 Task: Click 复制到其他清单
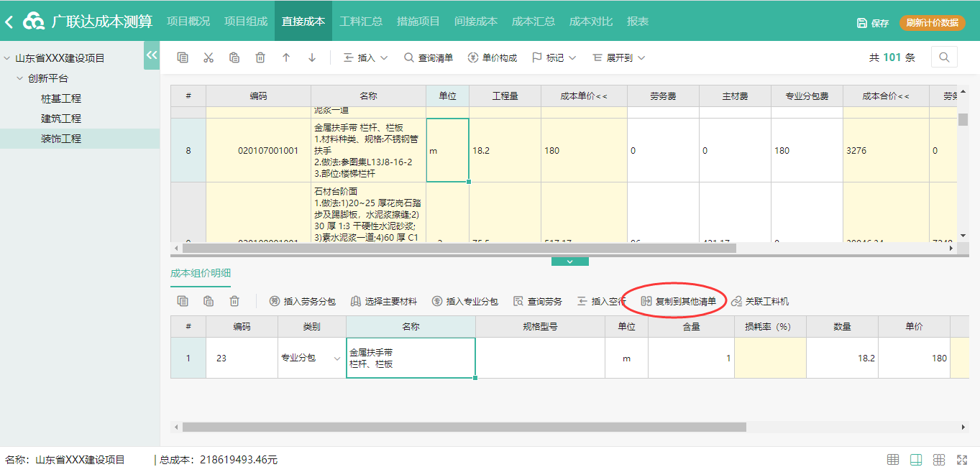pyautogui.click(x=679, y=302)
